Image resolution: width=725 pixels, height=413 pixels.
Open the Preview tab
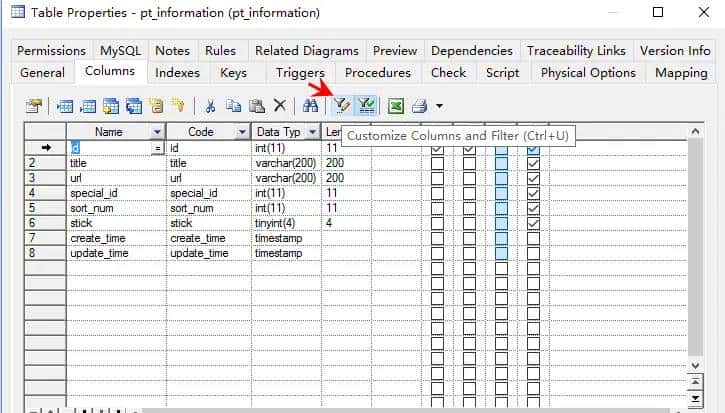[395, 50]
